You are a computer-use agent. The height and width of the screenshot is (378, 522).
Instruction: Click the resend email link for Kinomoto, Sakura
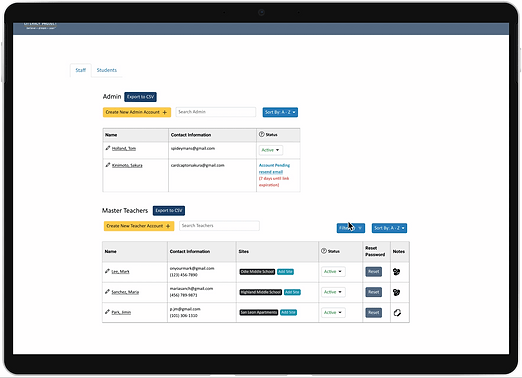(x=271, y=172)
